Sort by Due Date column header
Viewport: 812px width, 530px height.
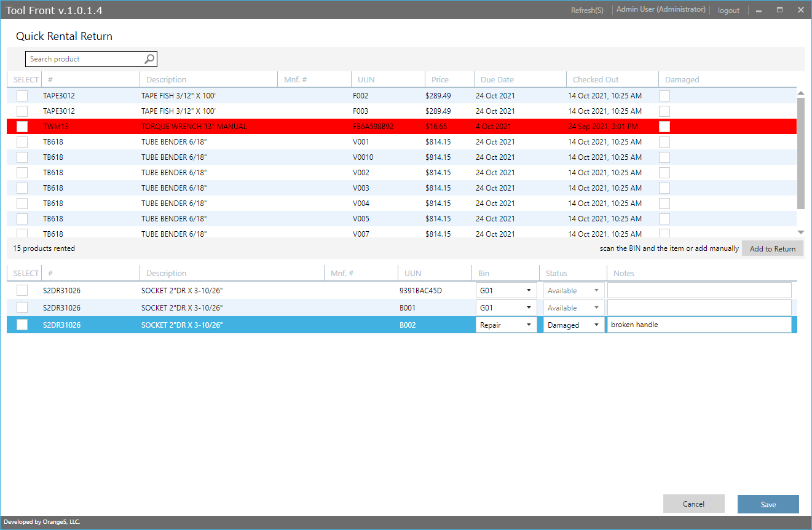coord(497,79)
